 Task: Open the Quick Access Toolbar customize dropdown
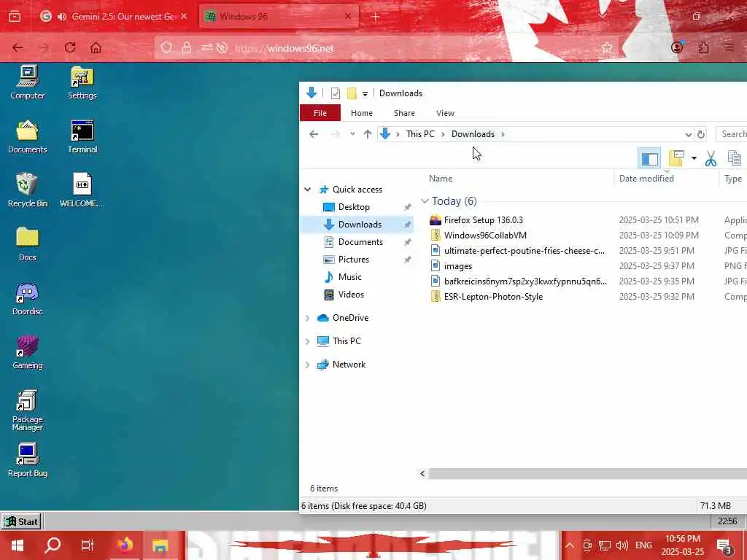coord(365,94)
